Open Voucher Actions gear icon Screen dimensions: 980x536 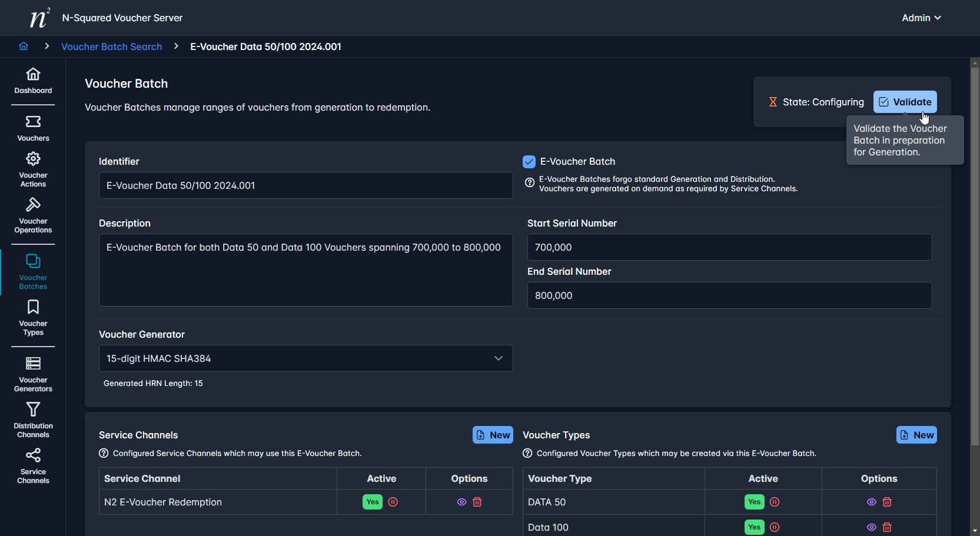[33, 159]
